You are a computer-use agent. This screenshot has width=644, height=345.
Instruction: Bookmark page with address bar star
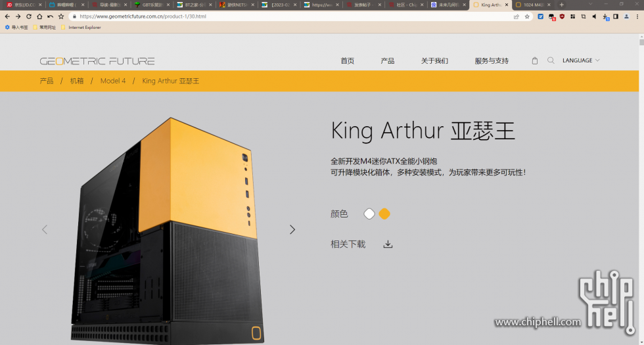pyautogui.click(x=527, y=16)
